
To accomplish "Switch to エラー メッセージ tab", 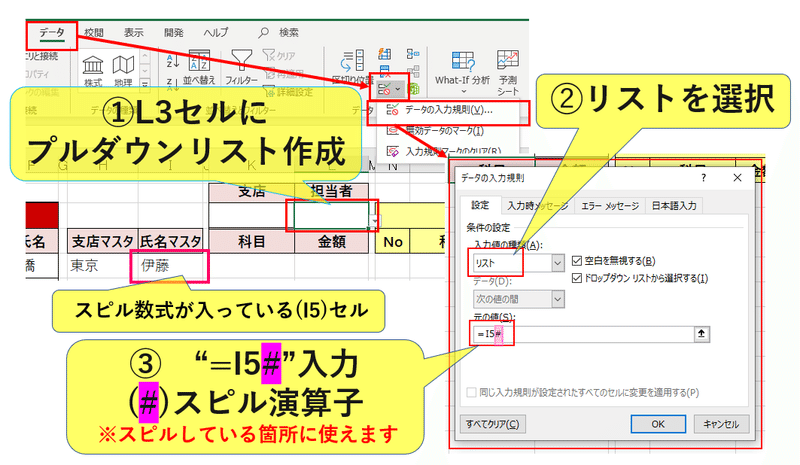I will pos(610,206).
